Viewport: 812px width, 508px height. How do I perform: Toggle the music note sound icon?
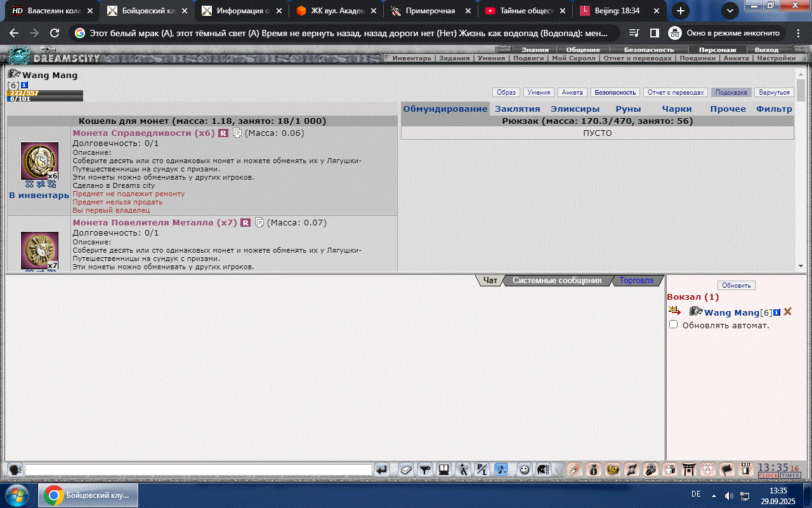(x=501, y=470)
